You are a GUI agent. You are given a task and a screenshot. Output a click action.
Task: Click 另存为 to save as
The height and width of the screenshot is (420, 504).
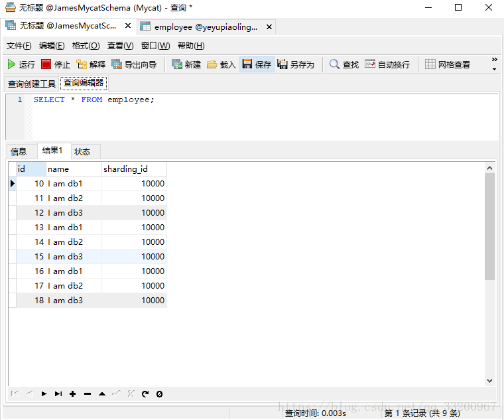pyautogui.click(x=296, y=64)
